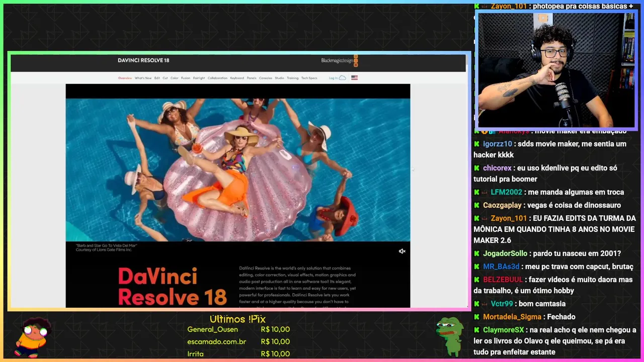Image resolution: width=644 pixels, height=362 pixels.
Task: Click username JogadorSollo in chat
Action: pyautogui.click(x=505, y=253)
